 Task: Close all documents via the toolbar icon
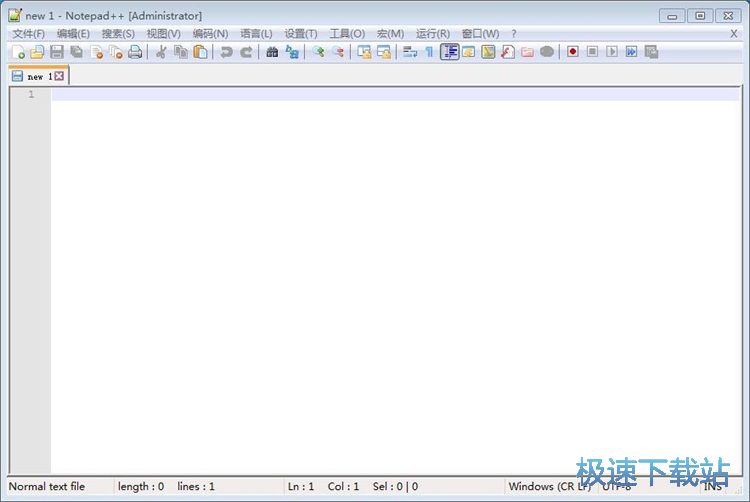pyautogui.click(x=116, y=52)
